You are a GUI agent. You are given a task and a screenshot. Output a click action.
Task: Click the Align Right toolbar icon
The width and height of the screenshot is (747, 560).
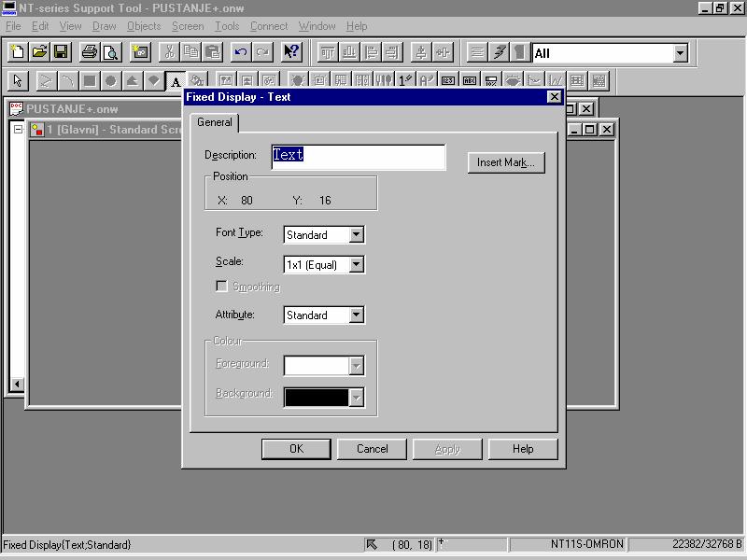coord(392,52)
